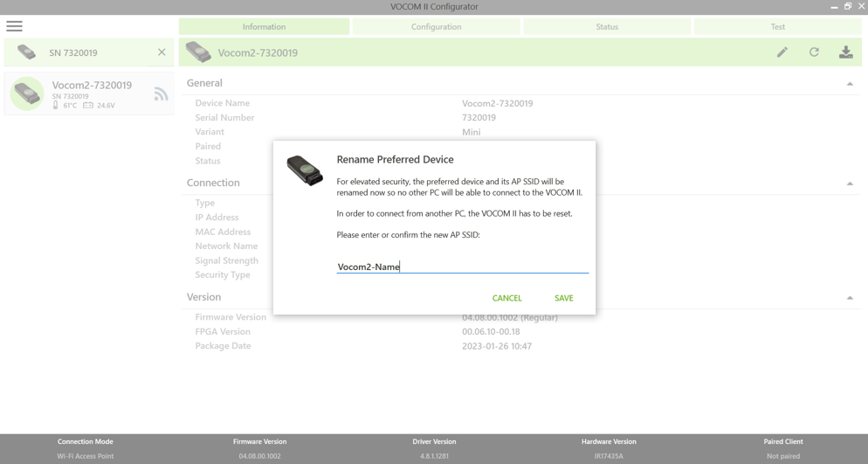Click the Security Type label
Viewport: 868px width, 464px height.
(222, 274)
